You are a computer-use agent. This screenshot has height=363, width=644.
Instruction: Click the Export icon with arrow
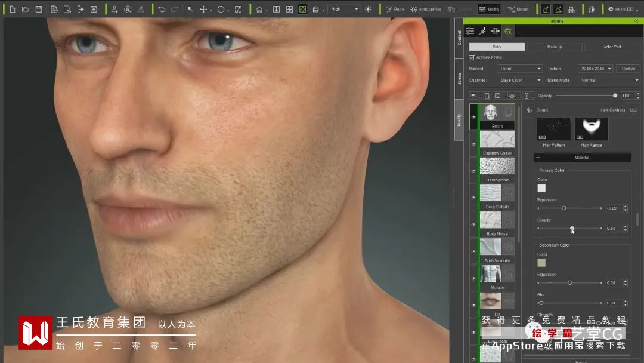[80, 9]
